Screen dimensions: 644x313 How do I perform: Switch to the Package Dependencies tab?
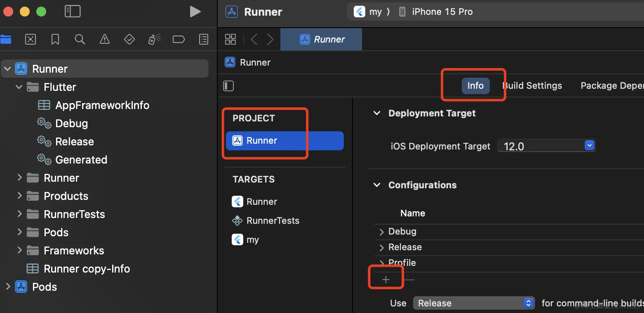coord(612,85)
